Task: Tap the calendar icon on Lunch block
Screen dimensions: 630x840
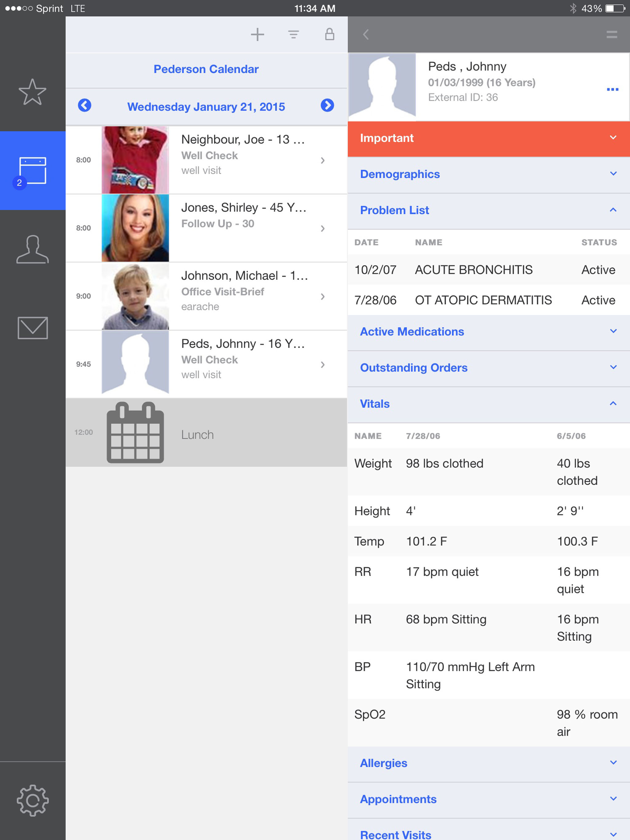Action: (135, 433)
